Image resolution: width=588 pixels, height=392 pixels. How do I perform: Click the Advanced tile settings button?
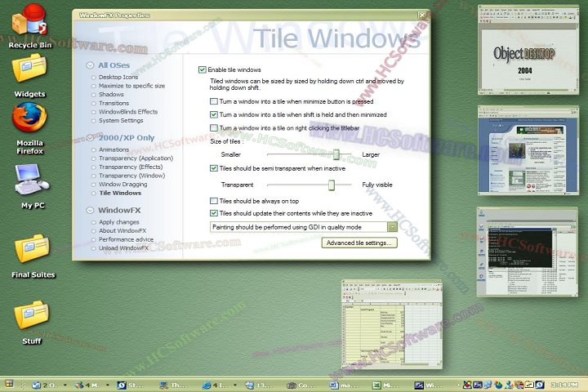(x=359, y=243)
